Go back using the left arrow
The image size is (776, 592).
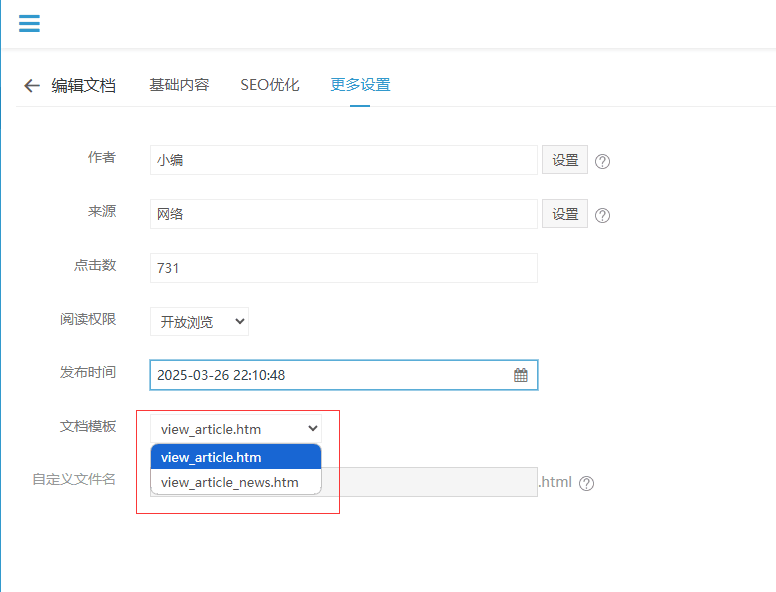pyautogui.click(x=32, y=86)
